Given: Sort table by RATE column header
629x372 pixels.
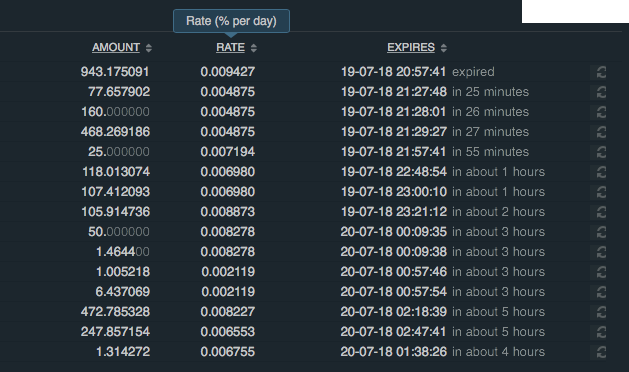Looking at the screenshot, I should (230, 47).
